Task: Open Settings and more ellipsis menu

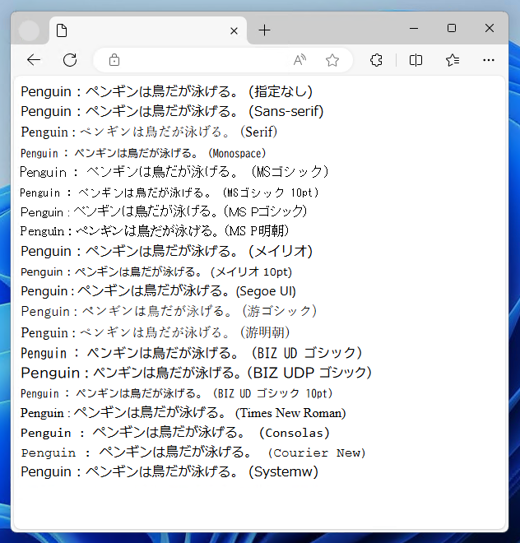Action: (x=488, y=60)
